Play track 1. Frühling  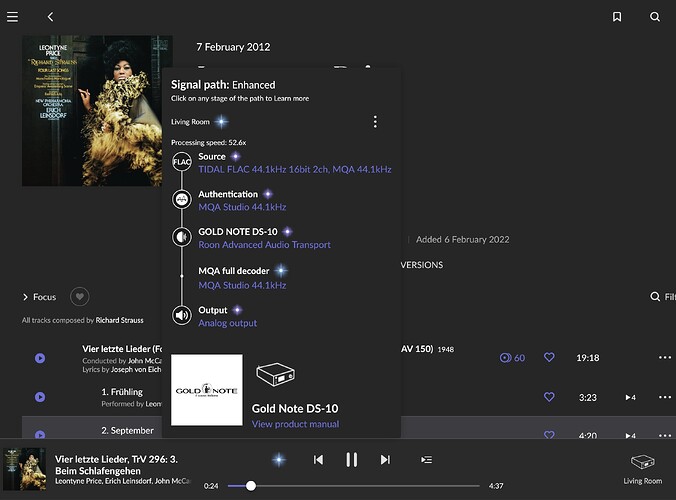[40, 397]
